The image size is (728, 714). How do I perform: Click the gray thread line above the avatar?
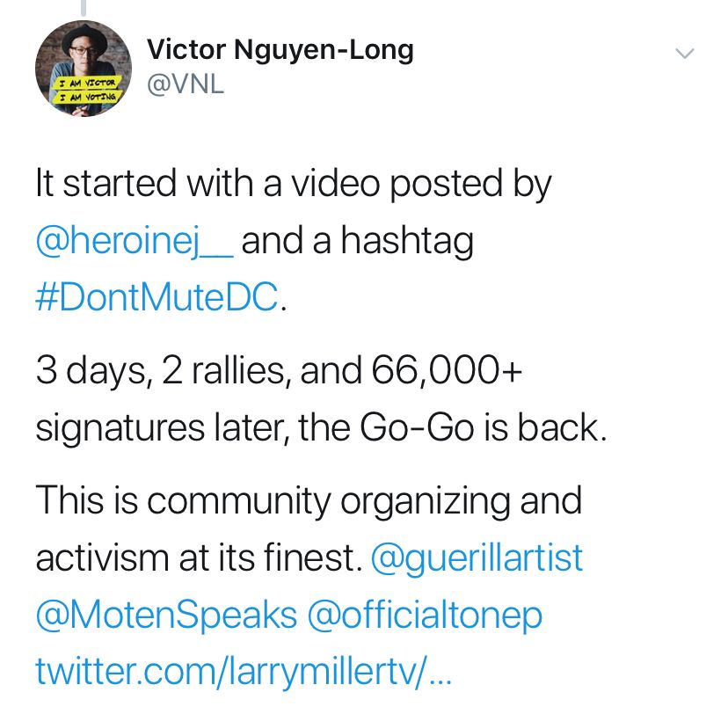click(83, 7)
